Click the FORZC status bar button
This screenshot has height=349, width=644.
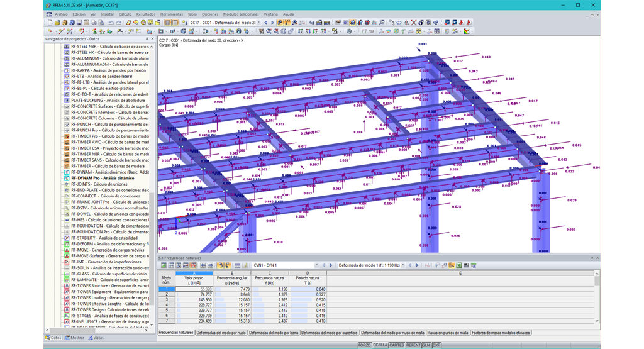(x=364, y=345)
